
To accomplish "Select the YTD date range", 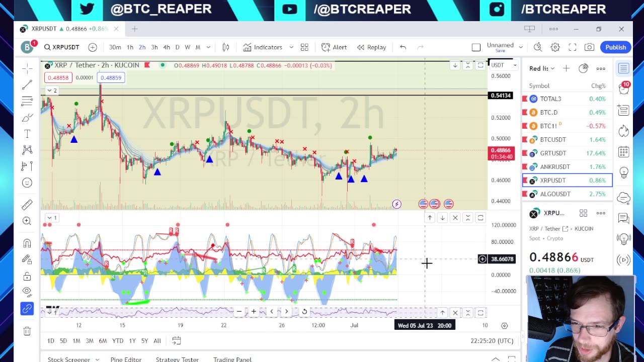I will coord(118,341).
